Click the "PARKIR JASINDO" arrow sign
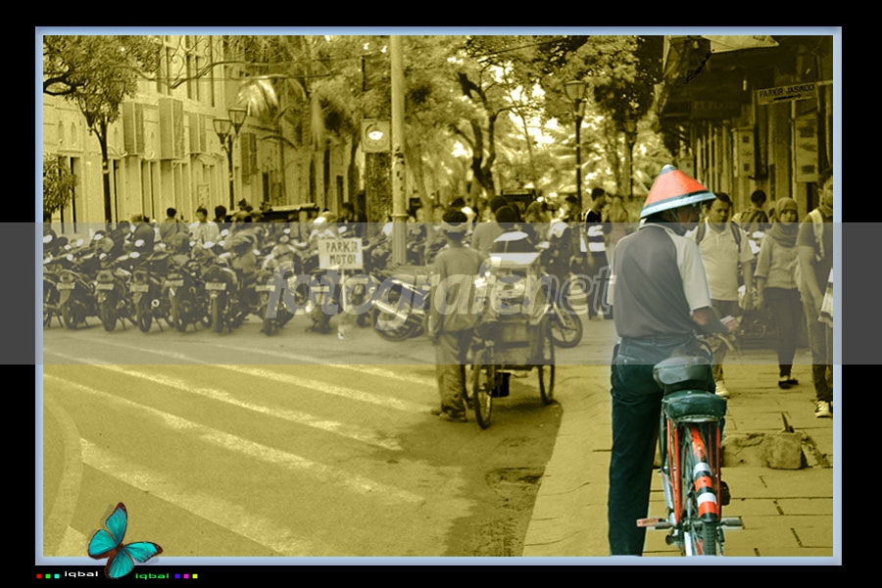Image resolution: width=882 pixels, height=588 pixels. point(786,93)
